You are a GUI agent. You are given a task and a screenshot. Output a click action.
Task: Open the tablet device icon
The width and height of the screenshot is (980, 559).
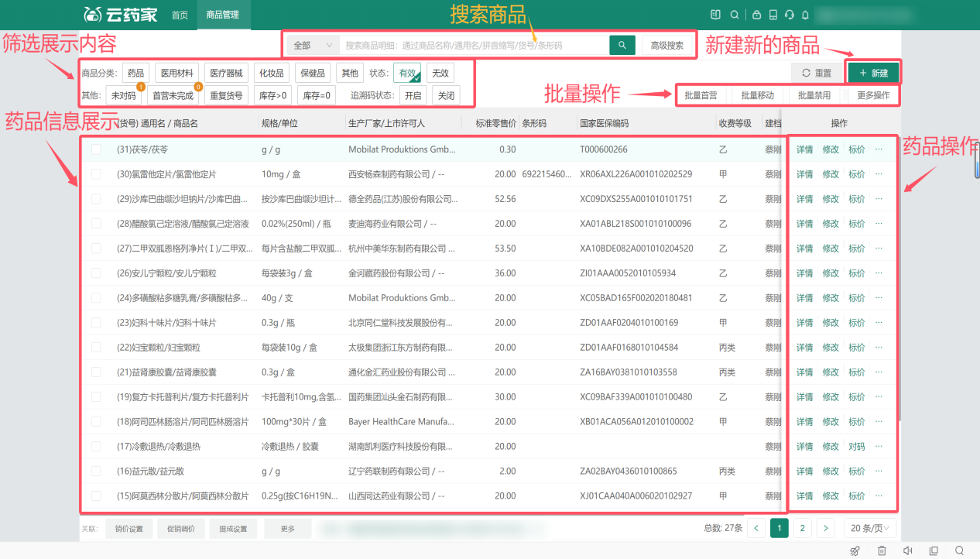pos(773,15)
